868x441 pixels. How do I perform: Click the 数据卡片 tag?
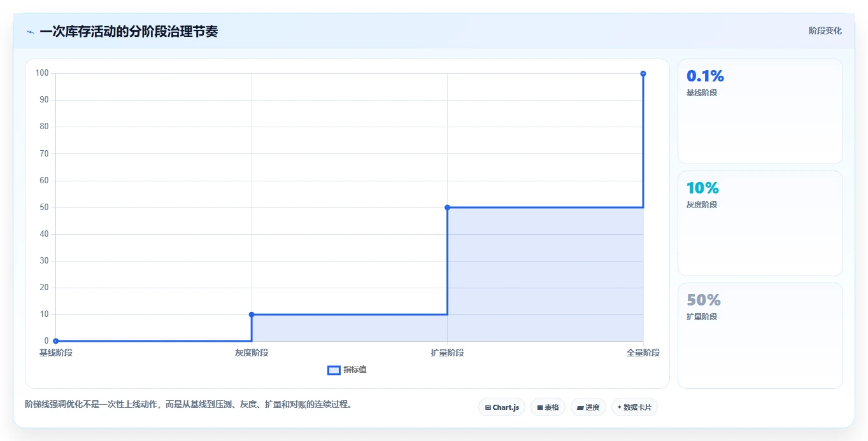(x=634, y=407)
